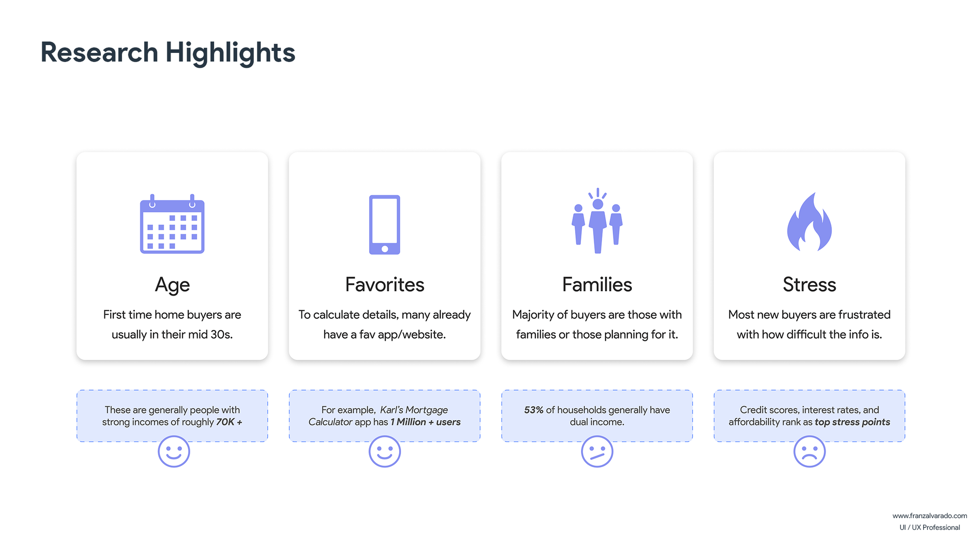Open the www.franzalvarado.com link

pyautogui.click(x=930, y=516)
